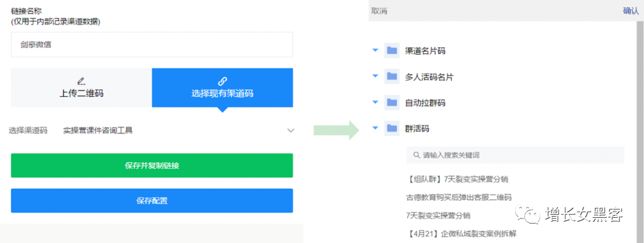Click 取消 in the picker header
The height and width of the screenshot is (243, 644).
[x=379, y=11]
